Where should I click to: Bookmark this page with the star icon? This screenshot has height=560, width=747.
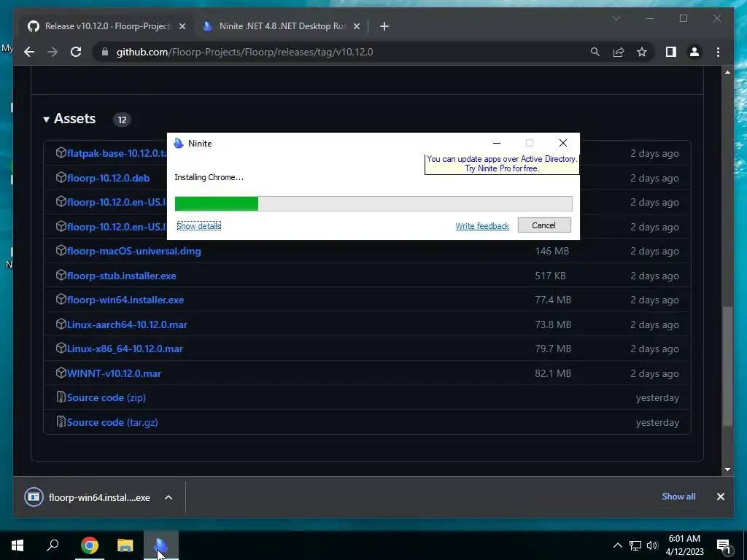tap(642, 52)
